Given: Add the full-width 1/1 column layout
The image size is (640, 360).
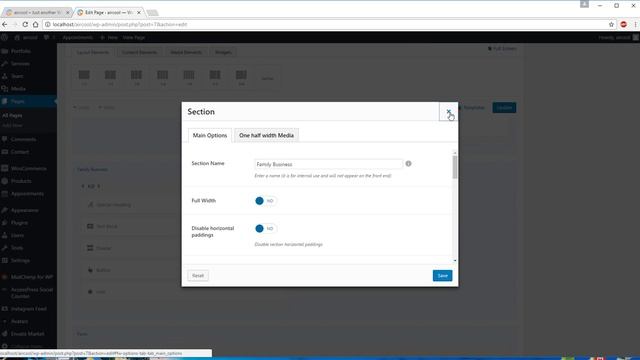Looking at the screenshot, I should pos(84,77).
